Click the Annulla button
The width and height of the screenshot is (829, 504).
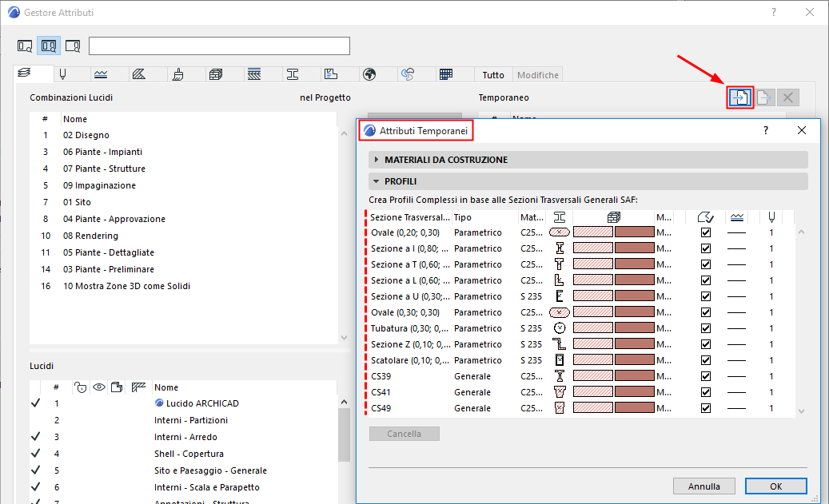pos(703,486)
